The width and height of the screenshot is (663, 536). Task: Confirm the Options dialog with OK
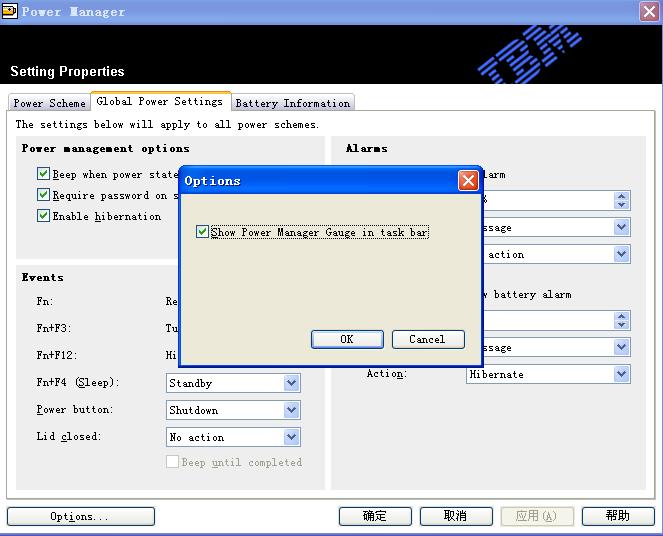pos(347,339)
